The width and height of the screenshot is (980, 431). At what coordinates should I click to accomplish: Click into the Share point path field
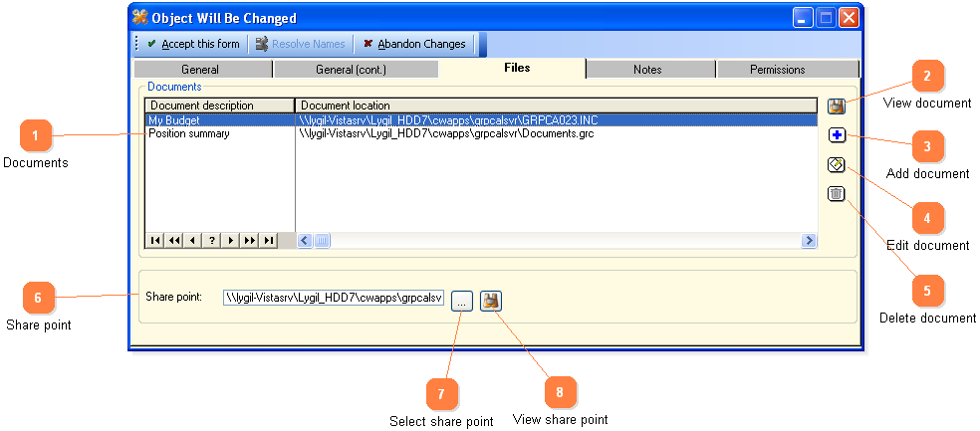click(x=333, y=299)
